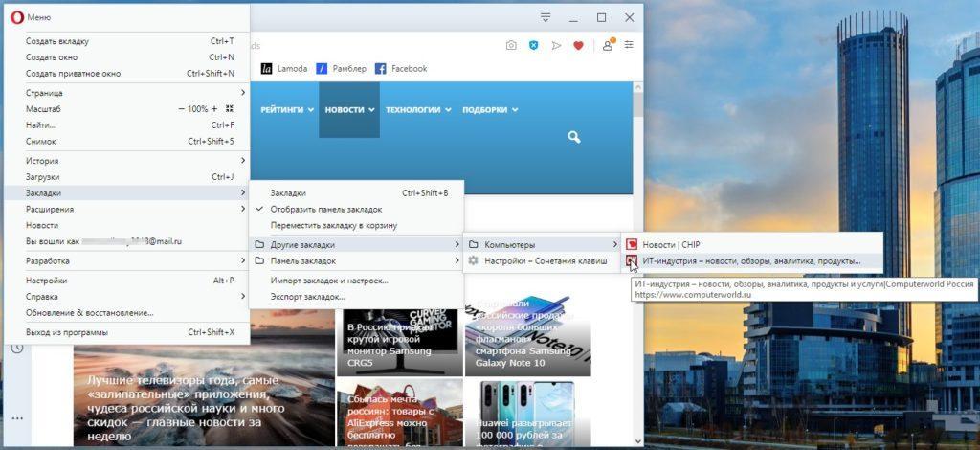Click the white search magnifier on site
This screenshot has height=450, width=980.
pos(574,137)
